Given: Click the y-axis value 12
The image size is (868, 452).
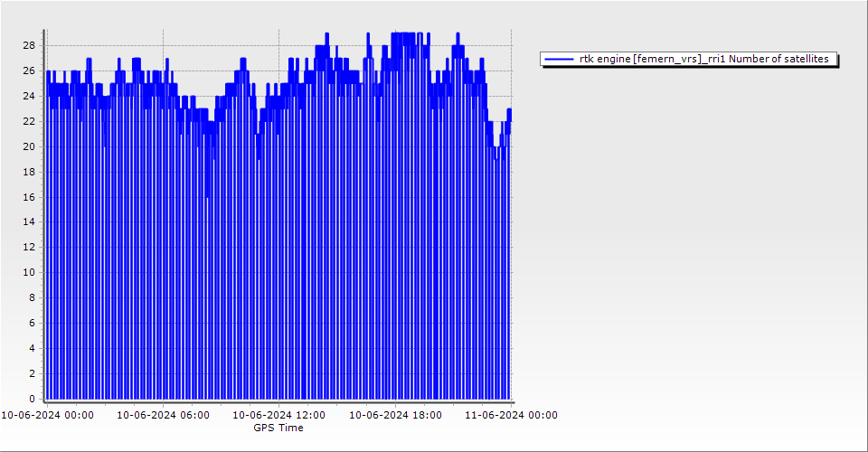Looking at the screenshot, I should [29, 247].
